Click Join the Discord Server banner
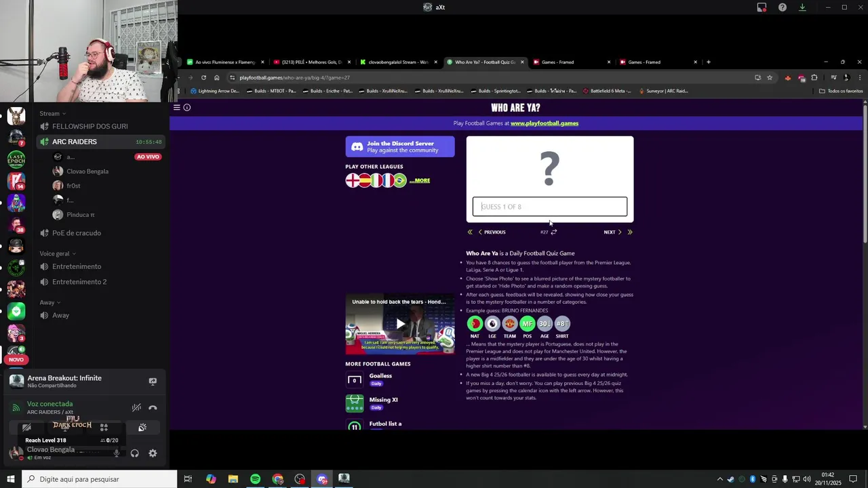 (400, 146)
